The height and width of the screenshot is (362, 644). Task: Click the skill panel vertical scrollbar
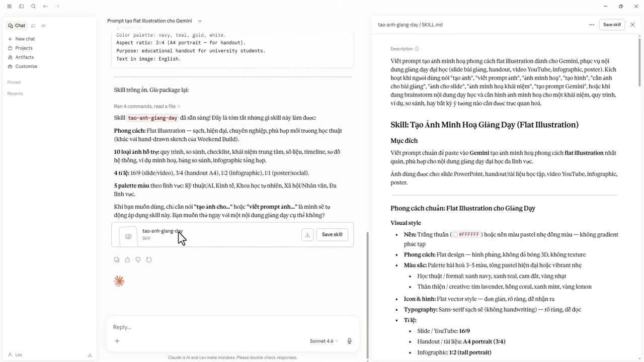[x=639, y=61]
